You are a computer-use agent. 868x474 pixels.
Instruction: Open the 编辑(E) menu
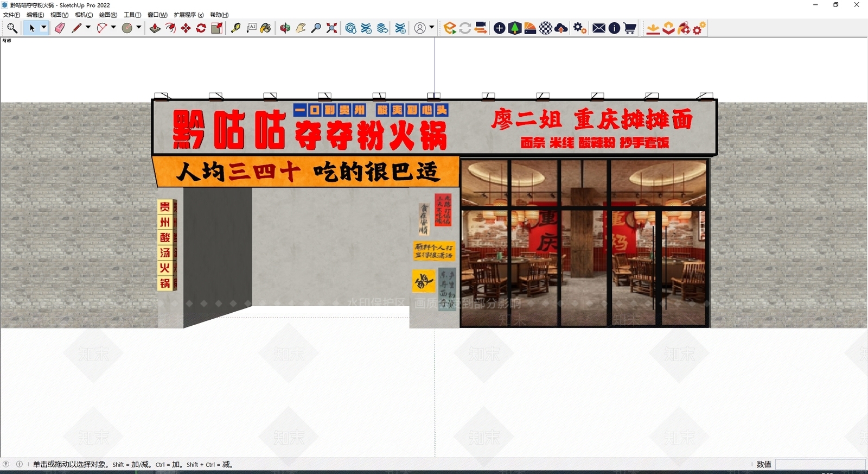click(35, 15)
